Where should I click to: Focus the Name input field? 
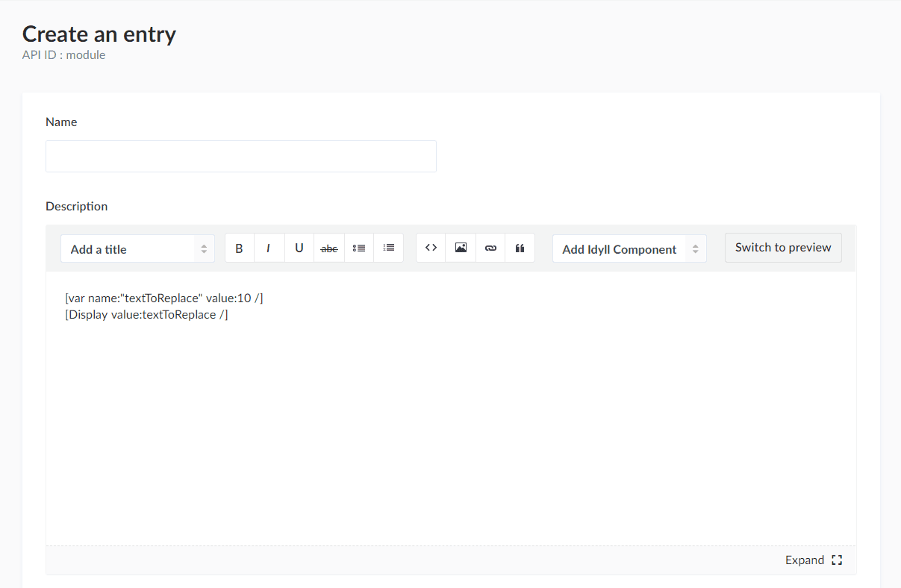point(241,156)
